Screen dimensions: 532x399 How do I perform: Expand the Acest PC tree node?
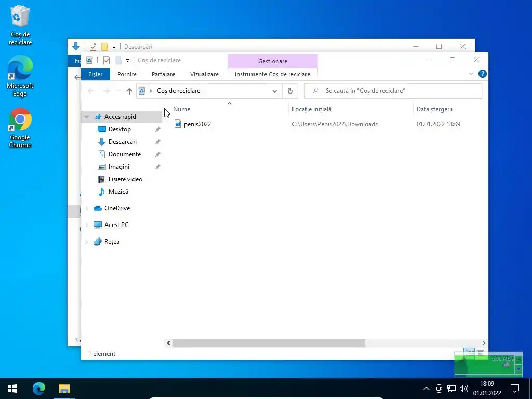click(87, 225)
